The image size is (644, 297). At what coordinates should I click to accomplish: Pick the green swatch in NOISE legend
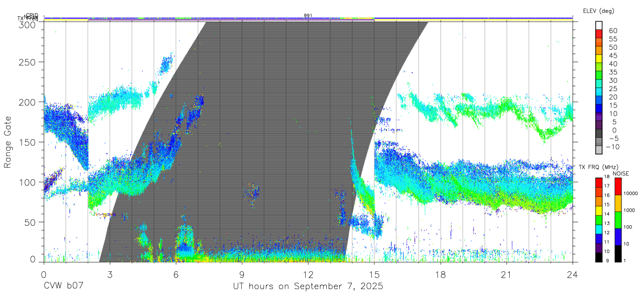[618, 219]
